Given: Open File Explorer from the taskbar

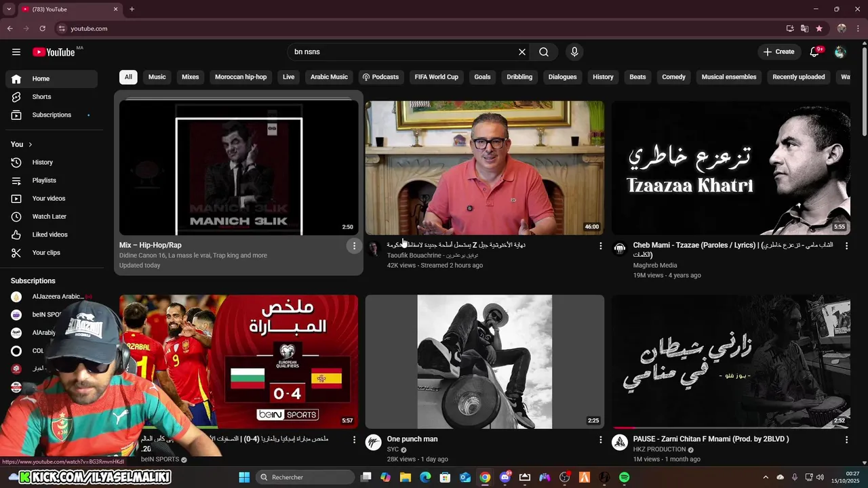Looking at the screenshot, I should tap(406, 477).
